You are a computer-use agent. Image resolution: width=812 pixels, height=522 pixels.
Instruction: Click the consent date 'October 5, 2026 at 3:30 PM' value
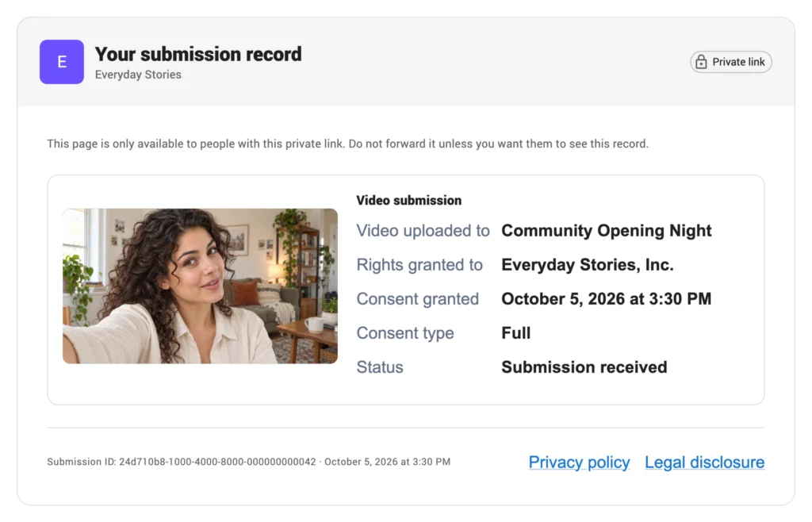[x=607, y=299]
